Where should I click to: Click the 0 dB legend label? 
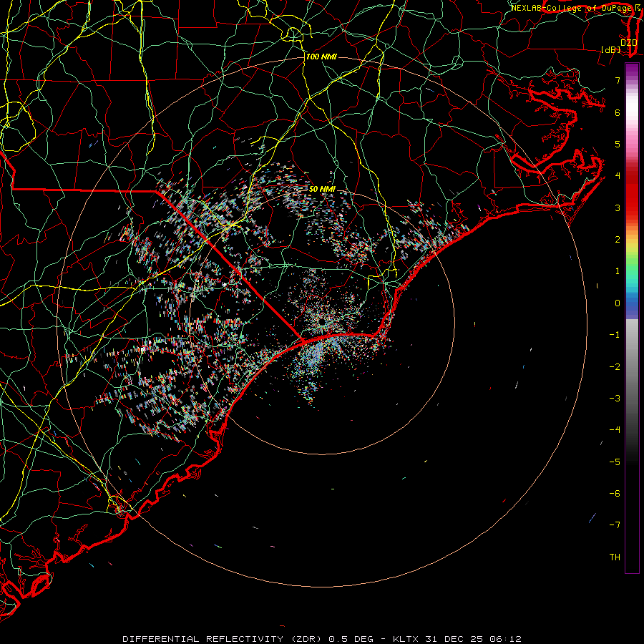tap(618, 303)
